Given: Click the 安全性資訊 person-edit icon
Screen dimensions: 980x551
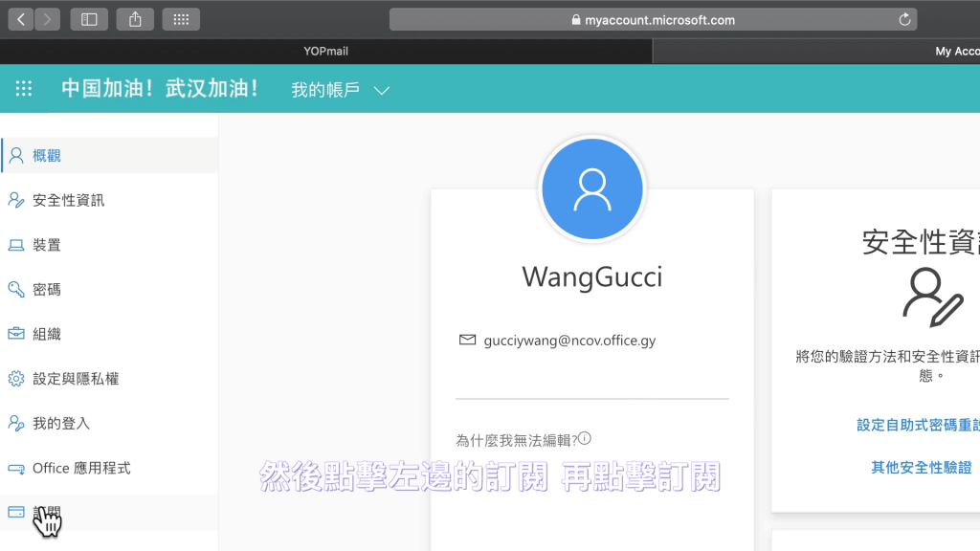Looking at the screenshot, I should [16, 200].
